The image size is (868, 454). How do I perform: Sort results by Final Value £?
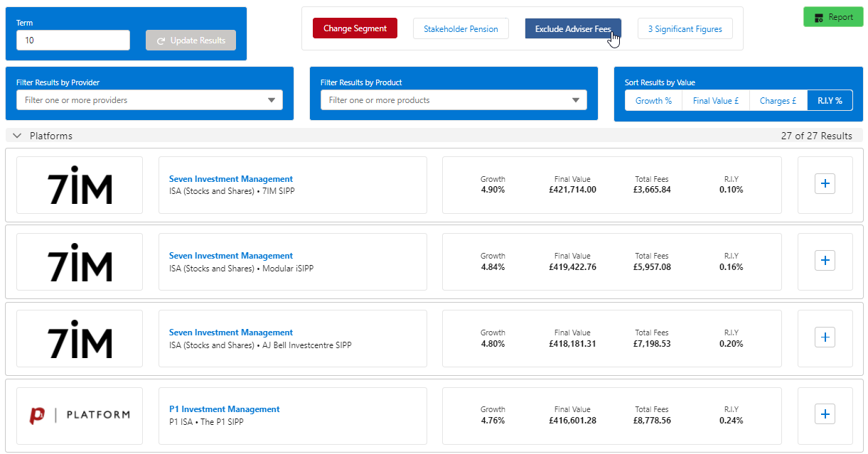(716, 101)
